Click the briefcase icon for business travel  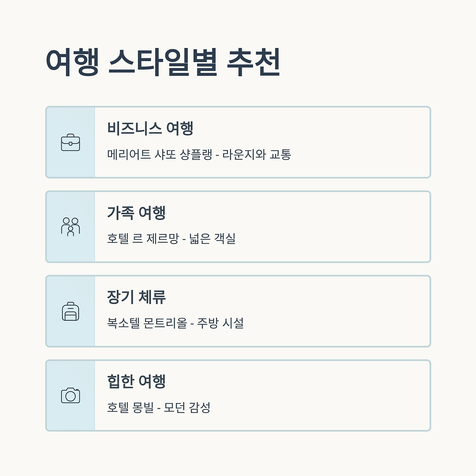71,142
